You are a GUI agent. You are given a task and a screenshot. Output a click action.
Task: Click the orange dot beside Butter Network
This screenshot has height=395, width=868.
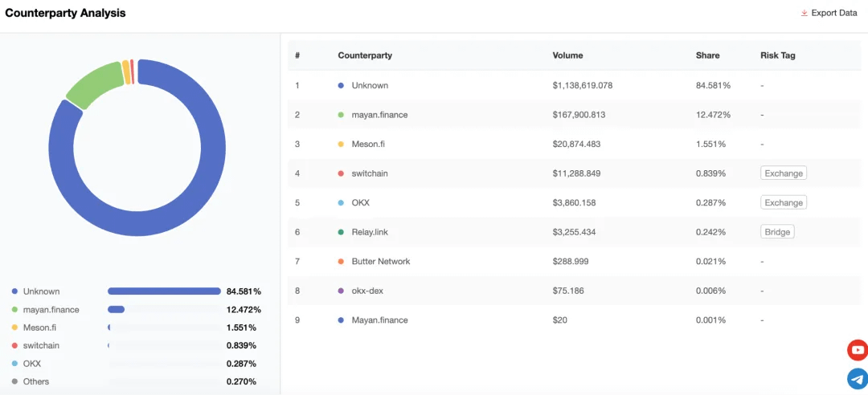(341, 262)
